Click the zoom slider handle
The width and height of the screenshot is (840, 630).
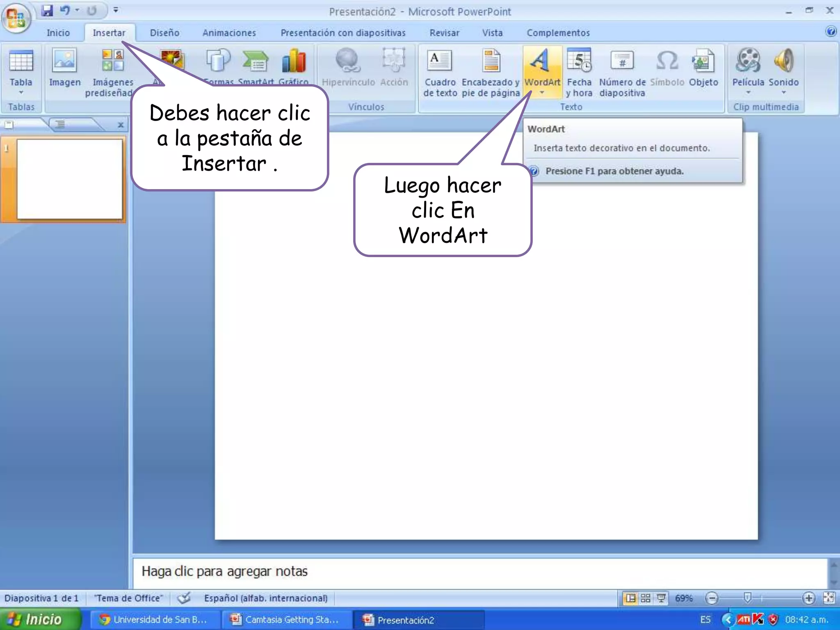click(747, 598)
